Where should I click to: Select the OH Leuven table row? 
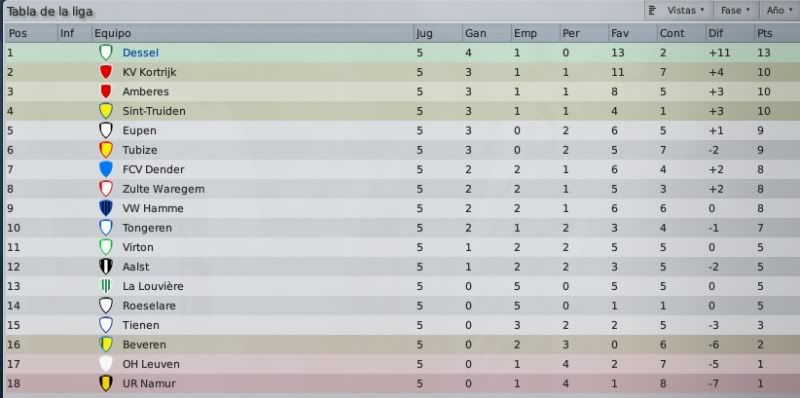[400, 364]
